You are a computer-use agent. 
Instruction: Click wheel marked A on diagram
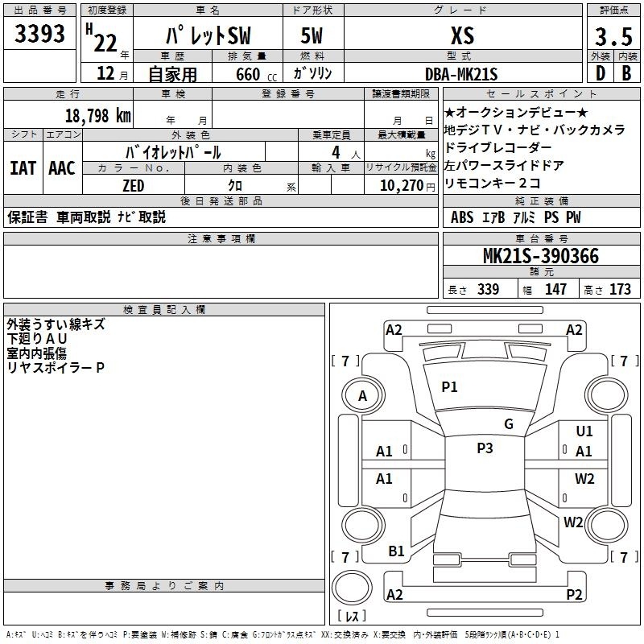(363, 396)
